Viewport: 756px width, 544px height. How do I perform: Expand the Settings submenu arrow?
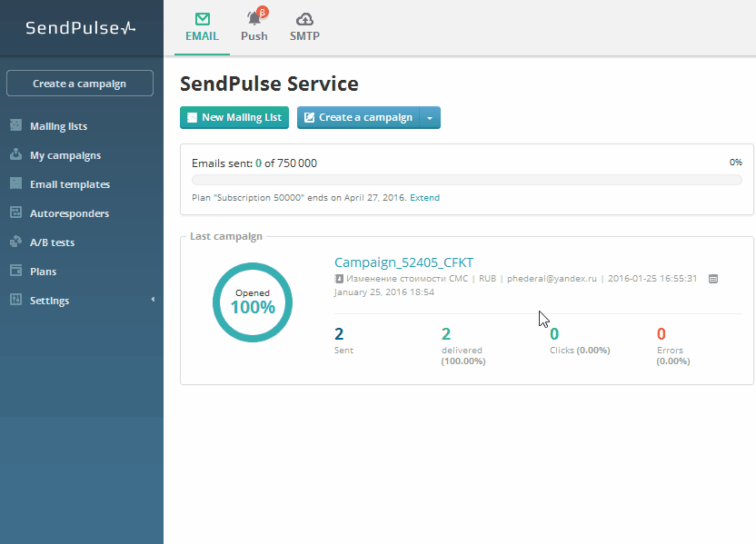pos(153,300)
